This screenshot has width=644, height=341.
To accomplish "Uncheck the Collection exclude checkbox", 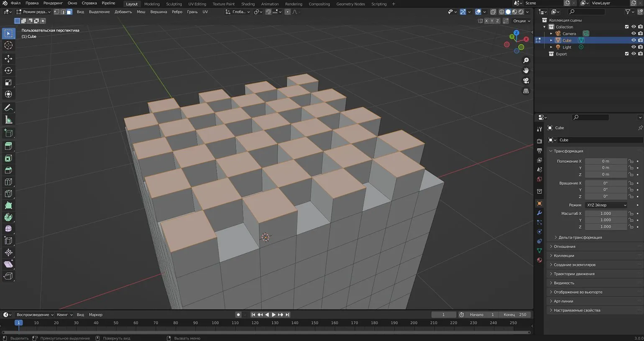I will 626,27.
